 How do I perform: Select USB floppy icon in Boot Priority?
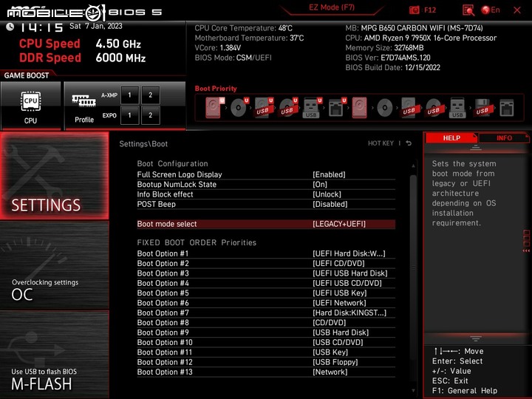pyautogui.click(x=482, y=108)
